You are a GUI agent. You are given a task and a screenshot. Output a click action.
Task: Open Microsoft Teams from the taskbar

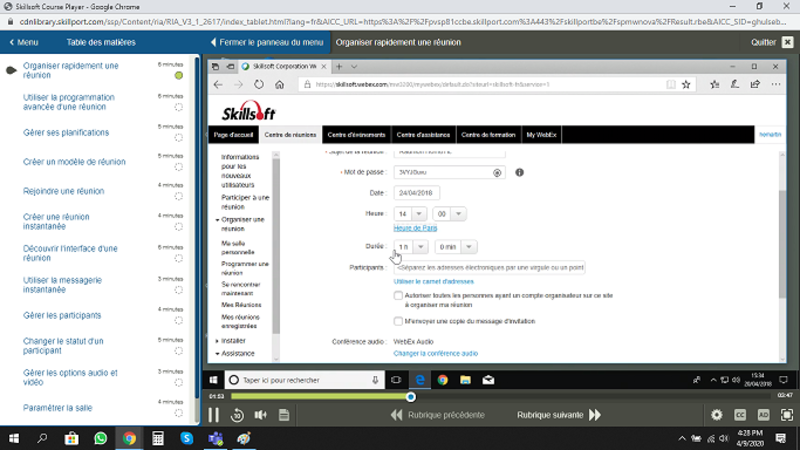[x=216, y=438]
